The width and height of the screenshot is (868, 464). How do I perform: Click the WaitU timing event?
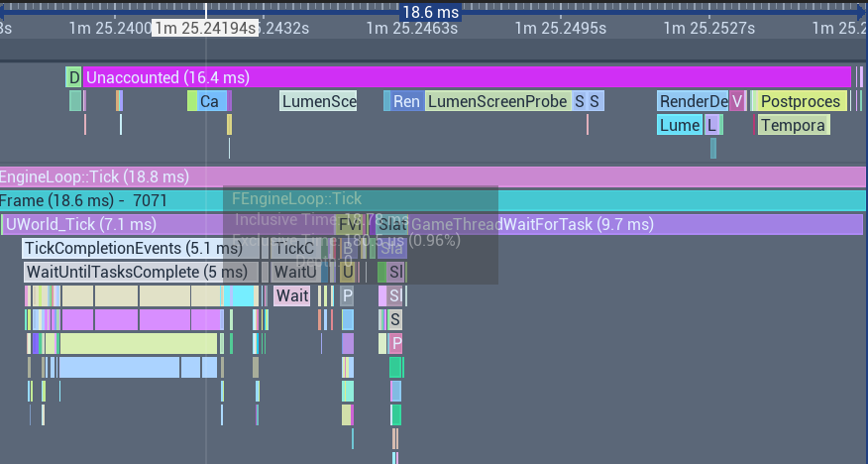coord(296,272)
